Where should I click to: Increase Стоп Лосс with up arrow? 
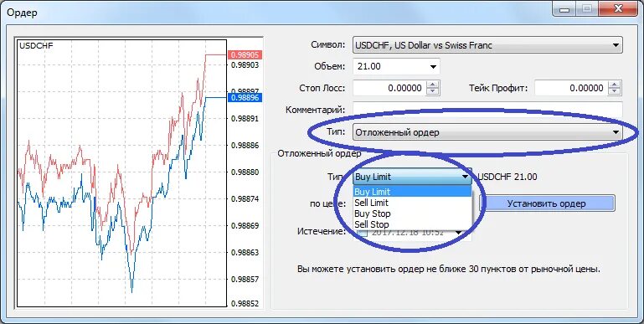pos(432,85)
